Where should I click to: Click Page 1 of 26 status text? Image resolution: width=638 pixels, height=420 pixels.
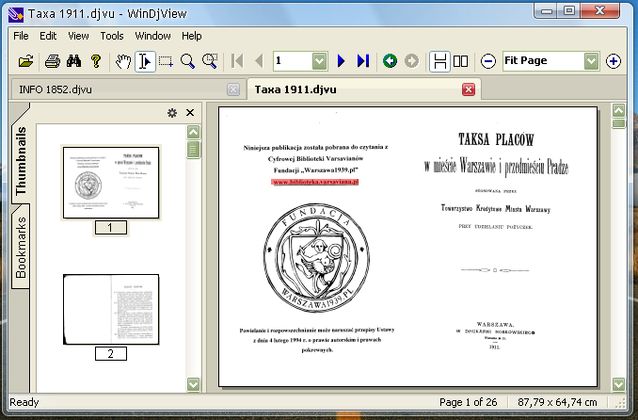coord(468,402)
